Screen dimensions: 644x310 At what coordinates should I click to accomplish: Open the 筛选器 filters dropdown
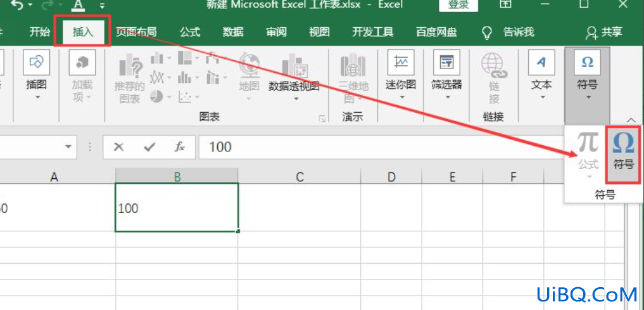[x=446, y=74]
